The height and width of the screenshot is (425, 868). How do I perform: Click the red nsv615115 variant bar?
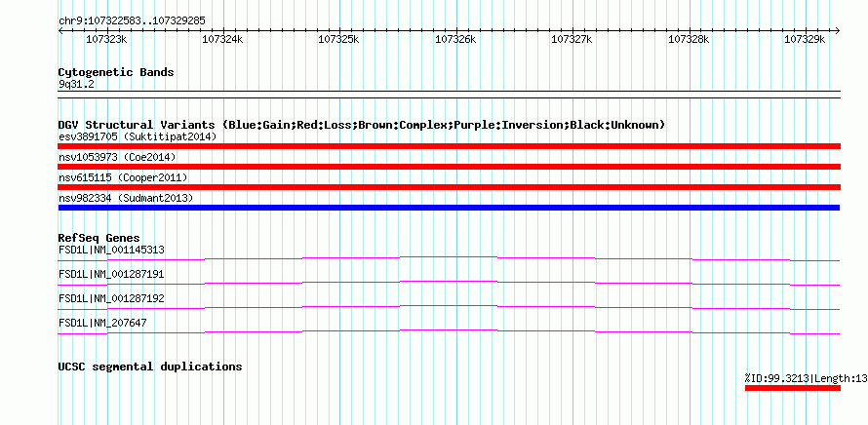pyautogui.click(x=449, y=187)
